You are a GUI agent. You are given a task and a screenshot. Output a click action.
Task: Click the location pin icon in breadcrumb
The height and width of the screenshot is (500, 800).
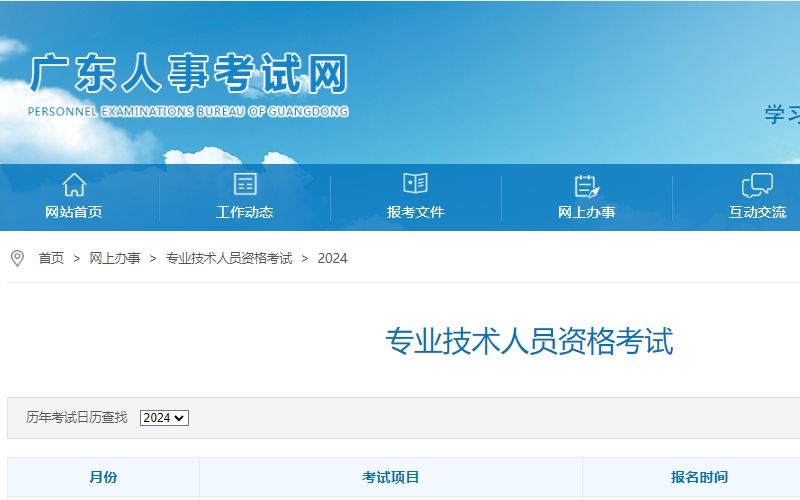[17, 258]
